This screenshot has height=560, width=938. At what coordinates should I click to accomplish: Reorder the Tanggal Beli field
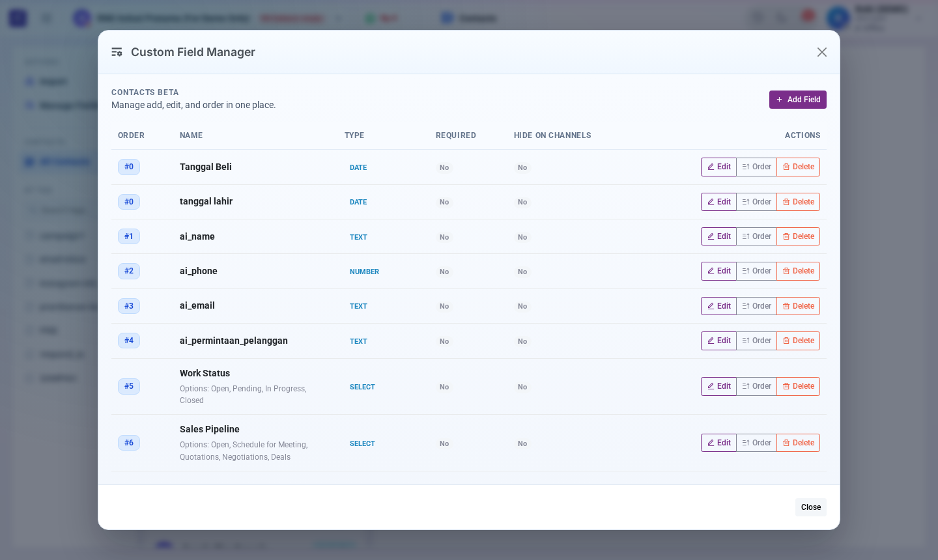point(756,167)
